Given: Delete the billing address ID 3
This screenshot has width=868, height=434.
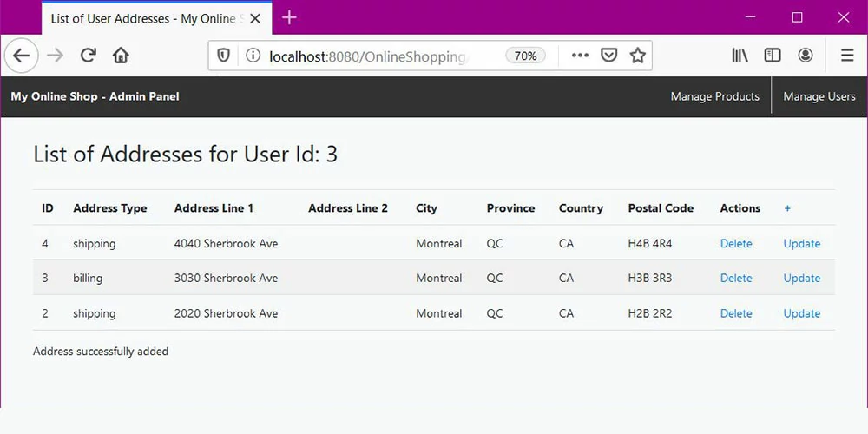Looking at the screenshot, I should [x=736, y=278].
